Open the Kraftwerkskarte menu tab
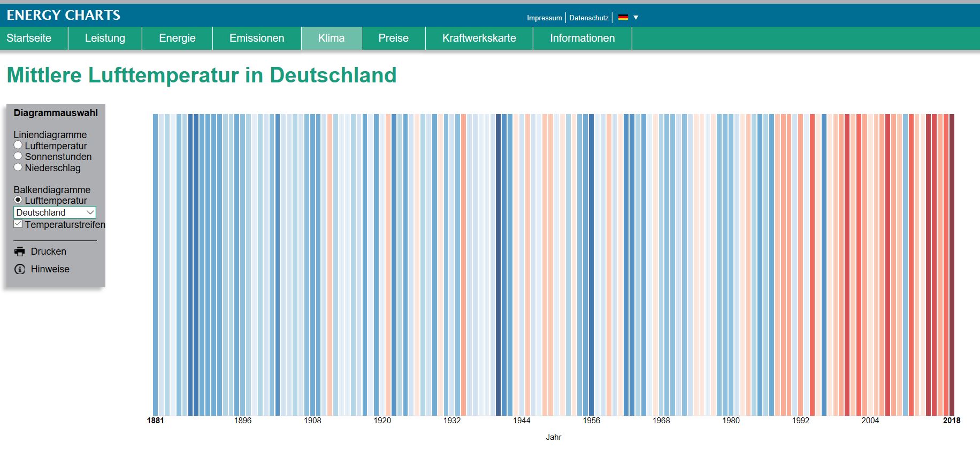This screenshot has height=450, width=980. point(479,38)
